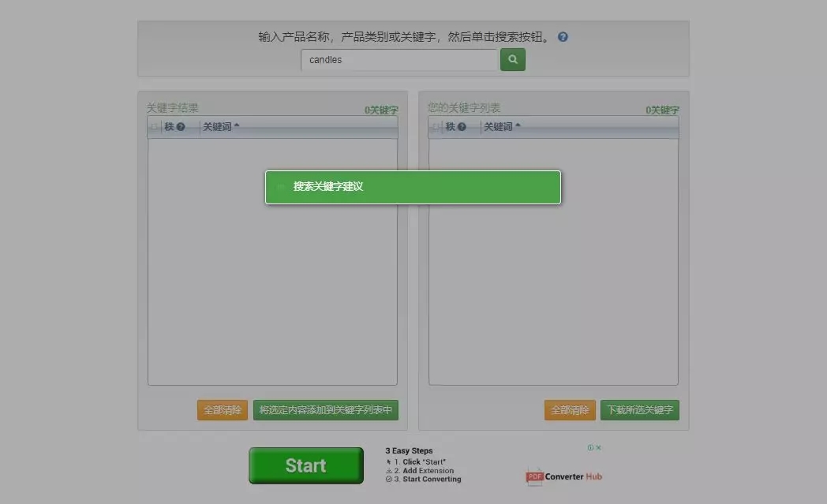
Task: Click the 秩 help icon in keyword results header
Action: coord(182,126)
